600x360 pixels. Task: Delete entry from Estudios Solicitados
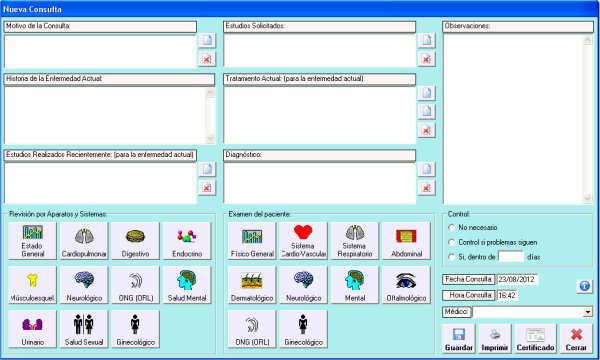426,59
